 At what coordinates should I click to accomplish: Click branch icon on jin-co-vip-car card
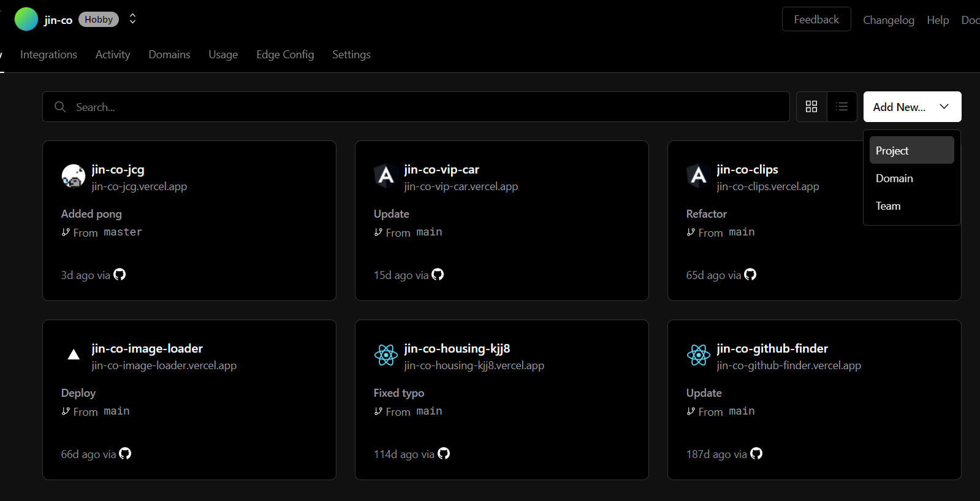pyautogui.click(x=378, y=232)
